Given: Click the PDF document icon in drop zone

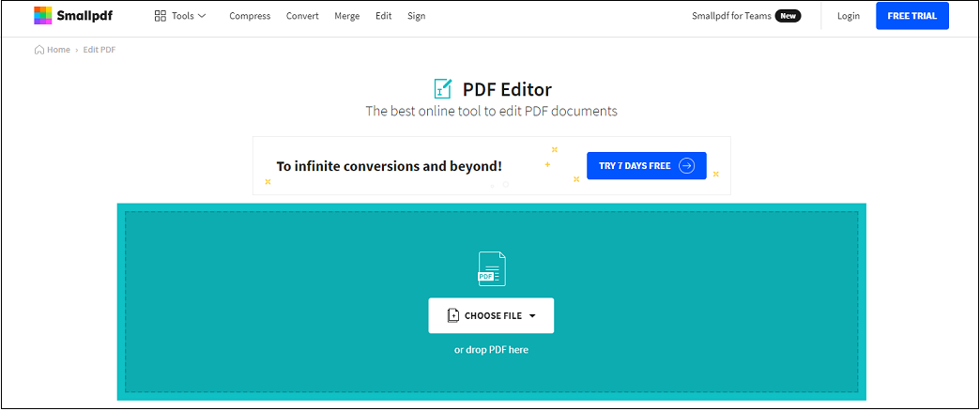Looking at the screenshot, I should 491,268.
